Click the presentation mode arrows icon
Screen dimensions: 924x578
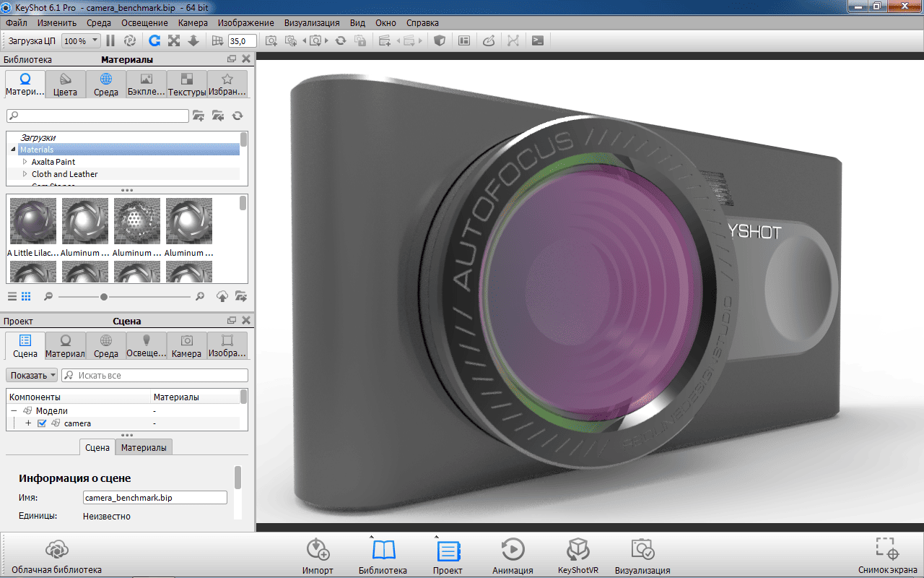coord(174,41)
